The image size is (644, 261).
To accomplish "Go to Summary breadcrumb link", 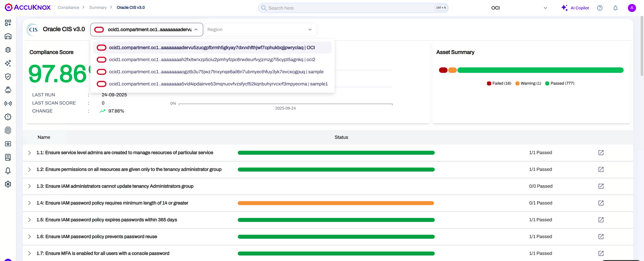I will [98, 8].
